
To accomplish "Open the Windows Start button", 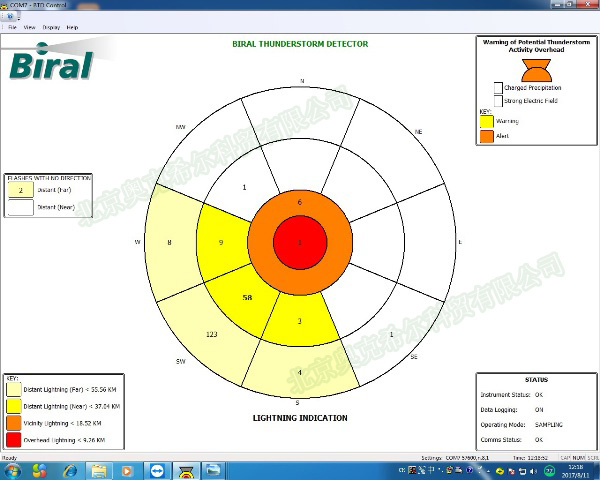I will pos(11,471).
